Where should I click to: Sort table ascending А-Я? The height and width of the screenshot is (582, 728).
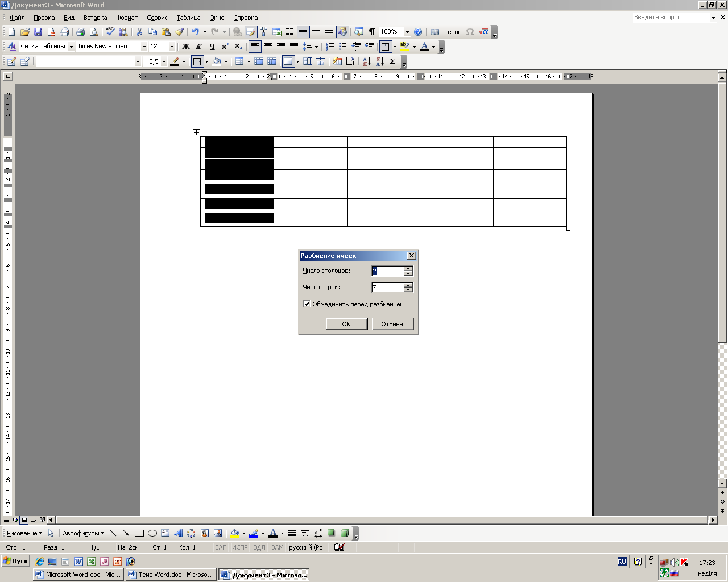(x=366, y=61)
